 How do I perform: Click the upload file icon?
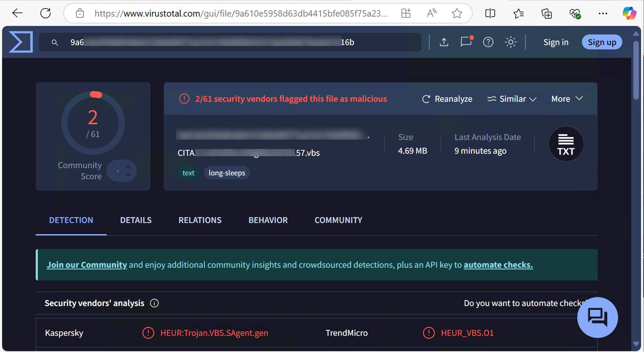coord(444,42)
